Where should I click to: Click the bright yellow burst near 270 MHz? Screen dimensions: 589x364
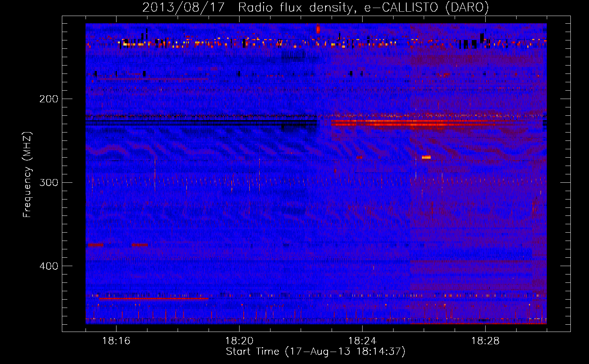[x=426, y=157]
